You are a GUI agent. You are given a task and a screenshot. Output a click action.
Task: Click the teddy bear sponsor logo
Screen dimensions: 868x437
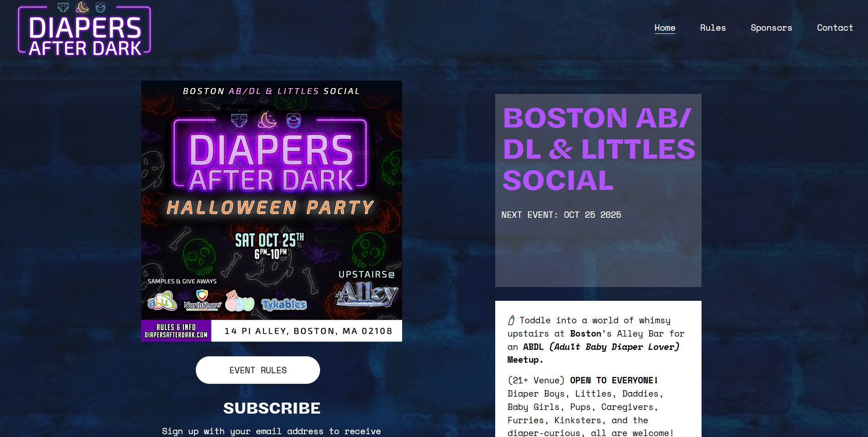[239, 301]
